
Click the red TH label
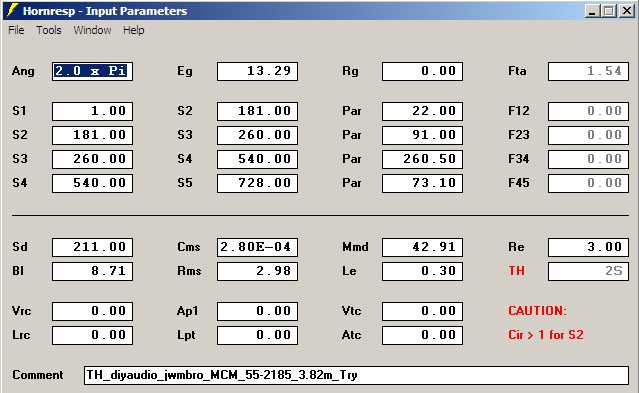pos(516,271)
